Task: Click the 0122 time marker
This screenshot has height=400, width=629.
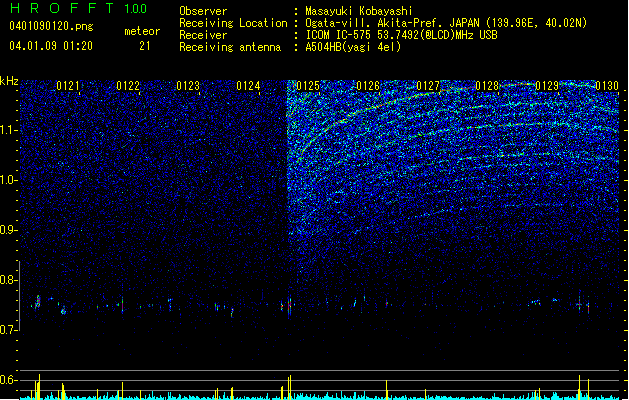Action: pos(128,86)
